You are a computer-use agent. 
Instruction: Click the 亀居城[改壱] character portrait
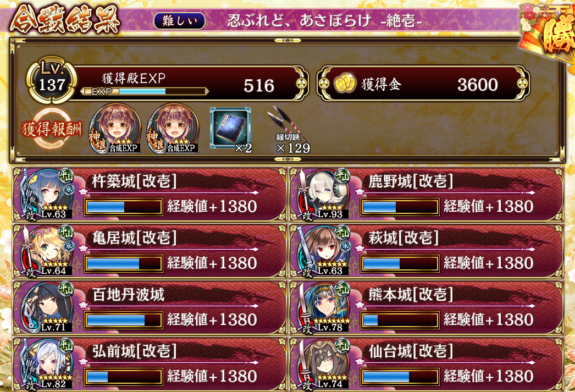point(47,251)
